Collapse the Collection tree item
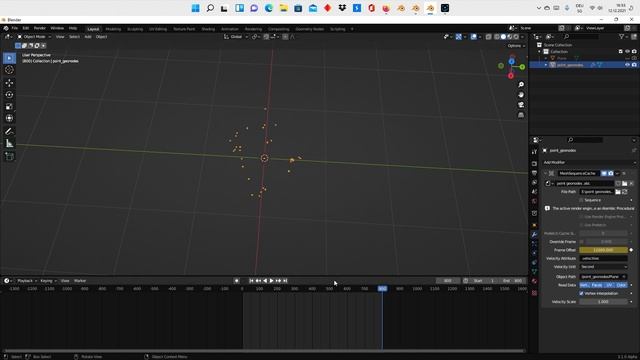Screen dimensions: 640x360 (540, 51)
